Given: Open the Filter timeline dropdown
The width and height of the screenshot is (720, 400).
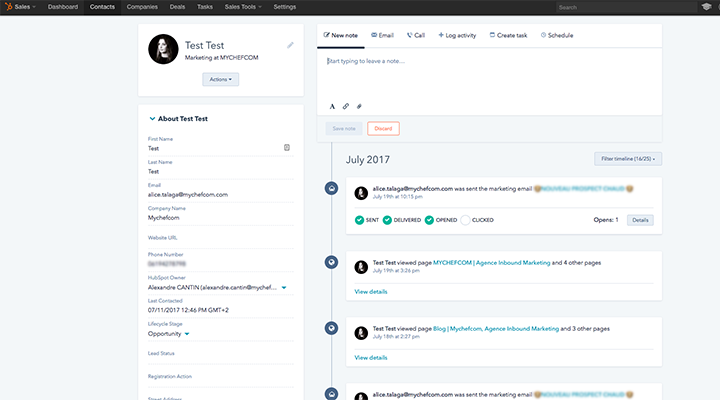Looking at the screenshot, I should click(x=628, y=159).
